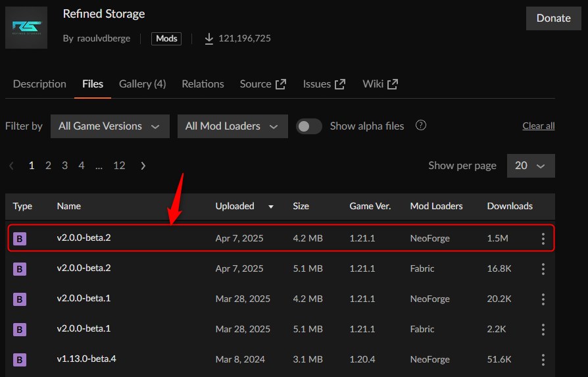
Task: Open file v2.0.0-beta.1 for NeoForge
Action: click(x=84, y=298)
